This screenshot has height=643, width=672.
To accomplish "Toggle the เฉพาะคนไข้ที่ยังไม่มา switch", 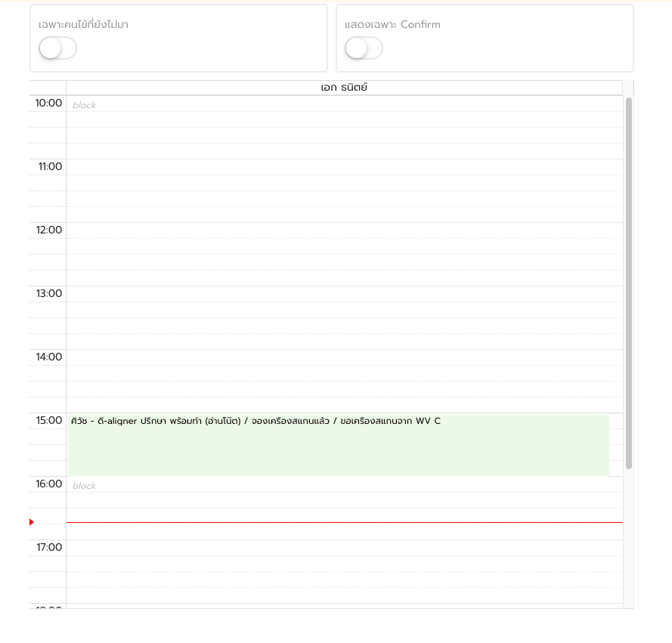I will (57, 48).
